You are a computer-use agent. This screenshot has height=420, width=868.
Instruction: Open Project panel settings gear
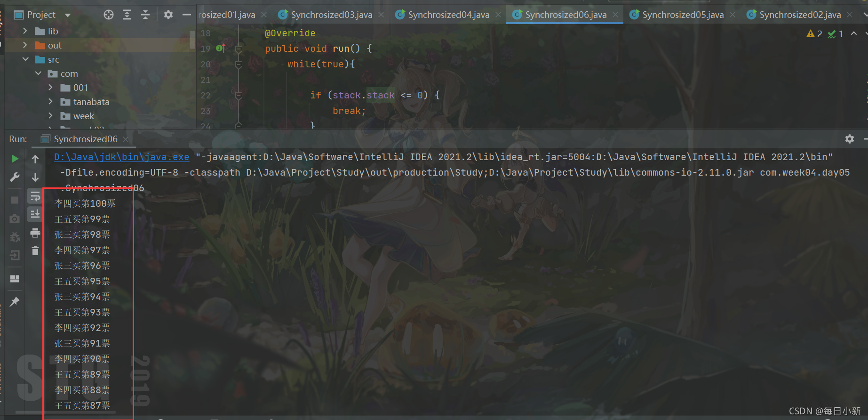click(168, 15)
